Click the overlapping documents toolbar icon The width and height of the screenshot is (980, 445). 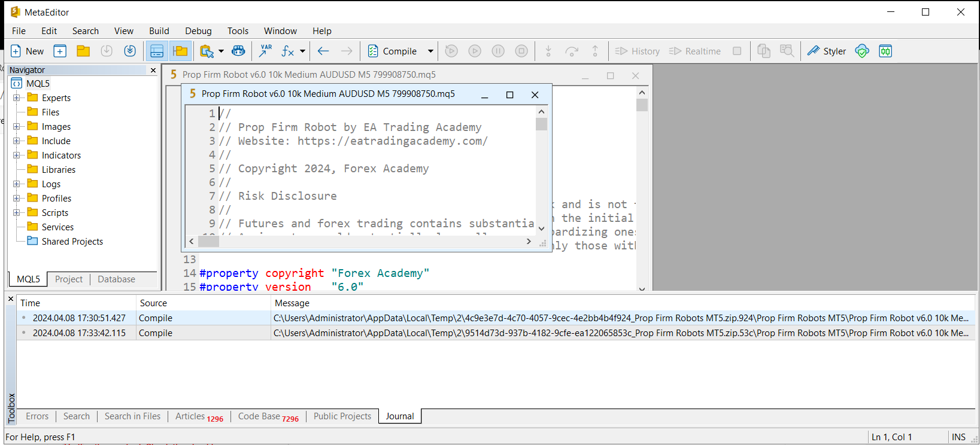coord(764,51)
